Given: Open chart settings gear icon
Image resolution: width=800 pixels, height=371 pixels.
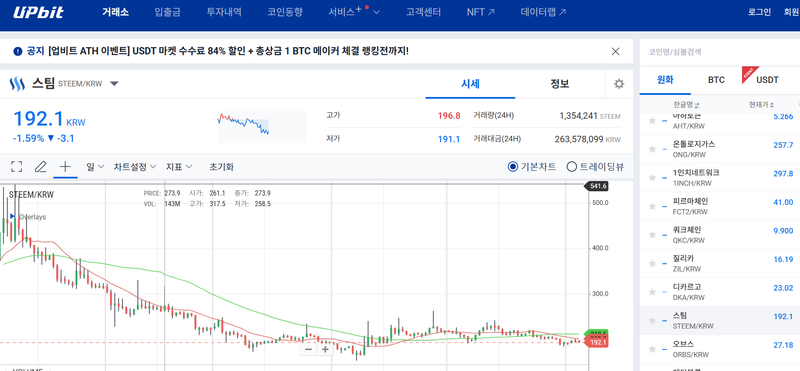Looking at the screenshot, I should pyautogui.click(x=619, y=84).
